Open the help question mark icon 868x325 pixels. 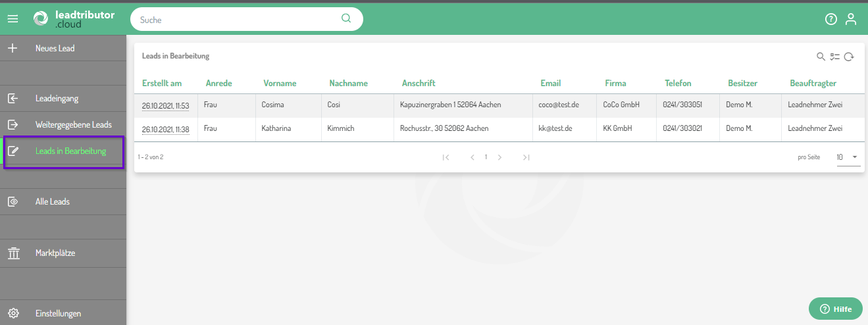pyautogui.click(x=831, y=19)
